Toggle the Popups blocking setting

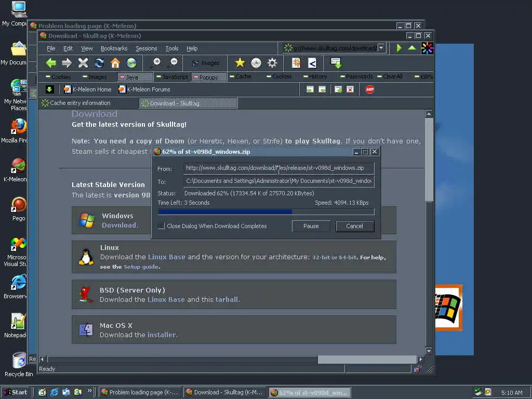(x=209, y=77)
